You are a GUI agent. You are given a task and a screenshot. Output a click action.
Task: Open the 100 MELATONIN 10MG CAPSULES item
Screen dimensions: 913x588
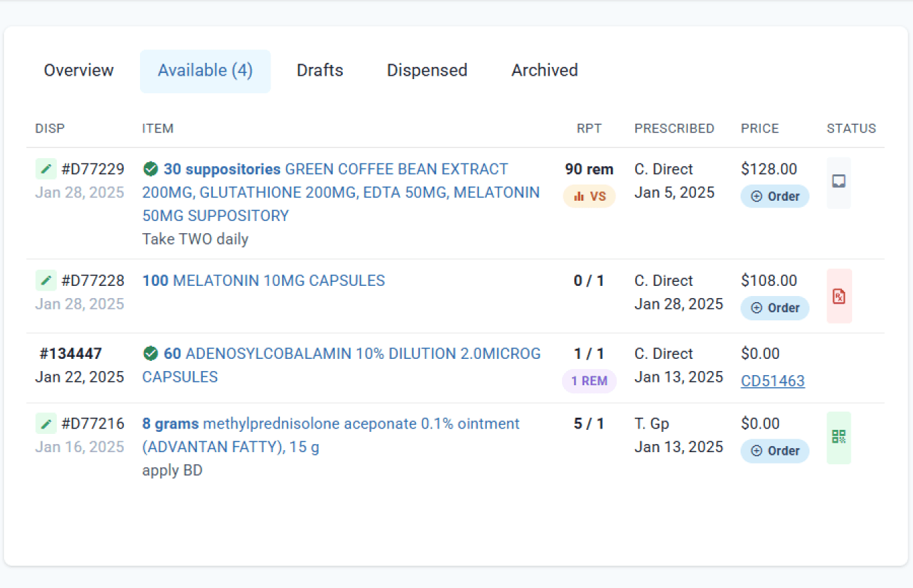click(x=264, y=280)
